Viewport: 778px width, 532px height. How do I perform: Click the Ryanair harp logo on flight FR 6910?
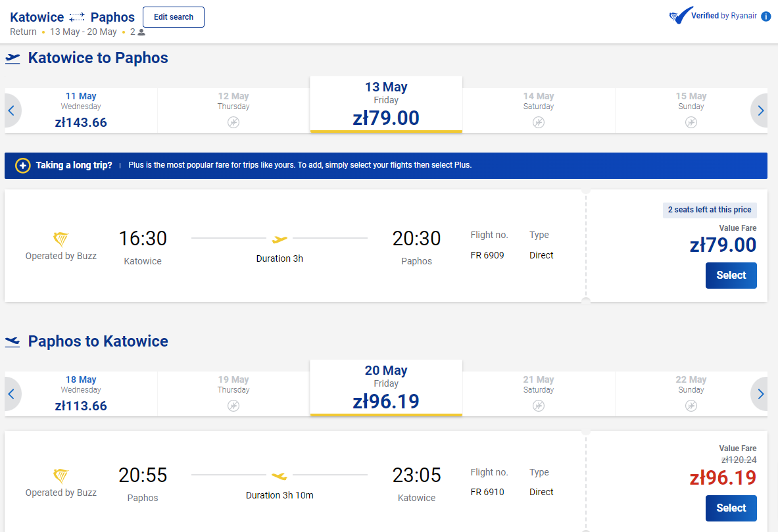[x=61, y=475]
